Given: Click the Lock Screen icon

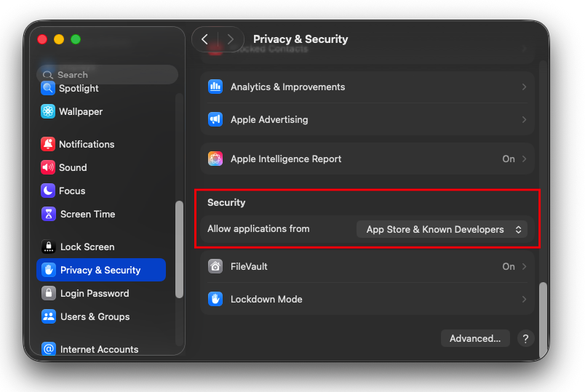Looking at the screenshot, I should coord(49,247).
